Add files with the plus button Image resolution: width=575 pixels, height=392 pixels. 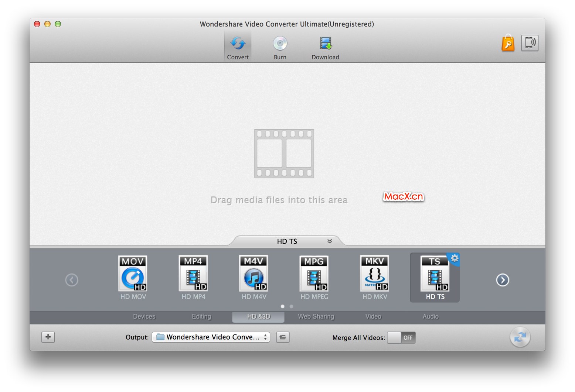tap(48, 337)
